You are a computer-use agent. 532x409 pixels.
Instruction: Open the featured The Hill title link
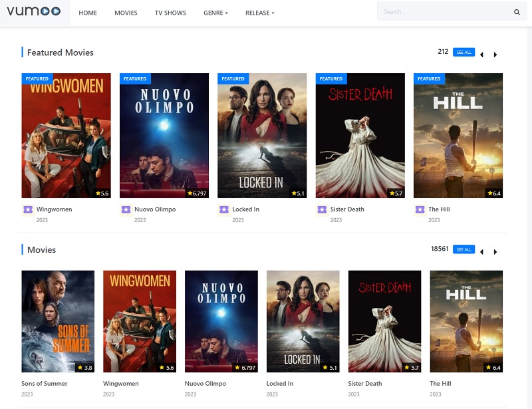coord(439,209)
